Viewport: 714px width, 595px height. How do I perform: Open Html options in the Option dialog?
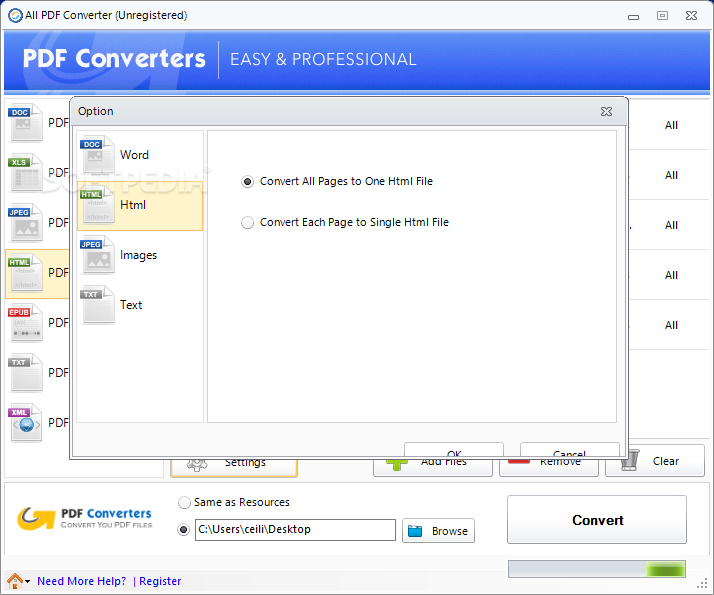tap(140, 205)
